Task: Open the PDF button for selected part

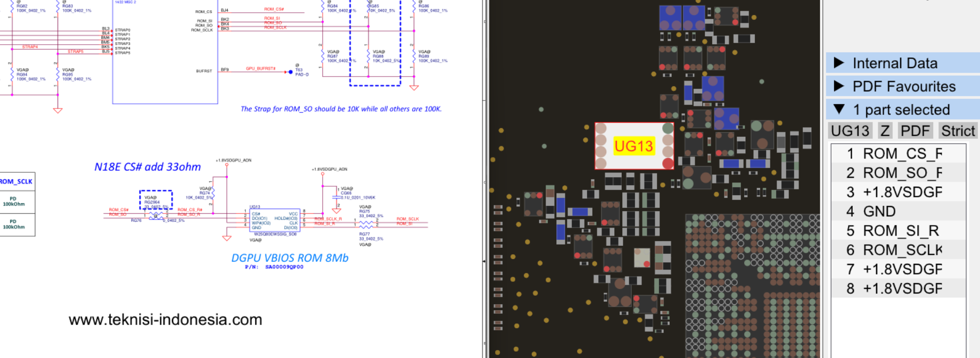Action: [915, 131]
